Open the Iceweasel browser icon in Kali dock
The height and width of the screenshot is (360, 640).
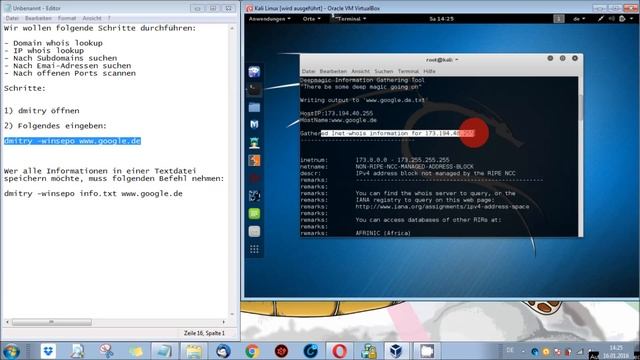coord(254,72)
